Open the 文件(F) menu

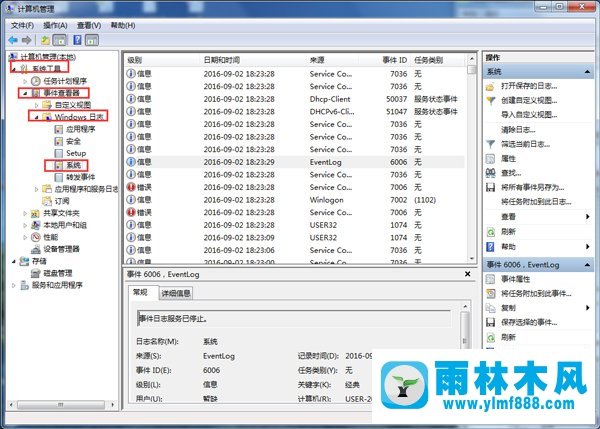pos(22,25)
